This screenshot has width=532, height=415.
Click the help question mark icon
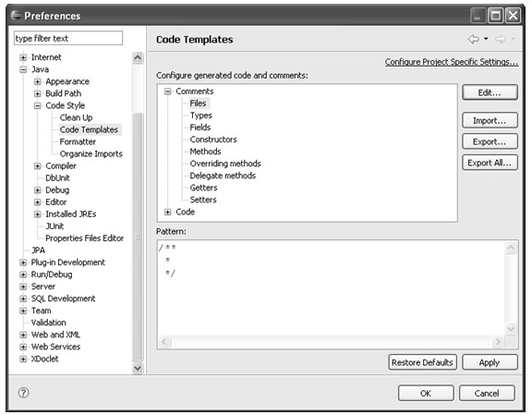click(x=23, y=393)
